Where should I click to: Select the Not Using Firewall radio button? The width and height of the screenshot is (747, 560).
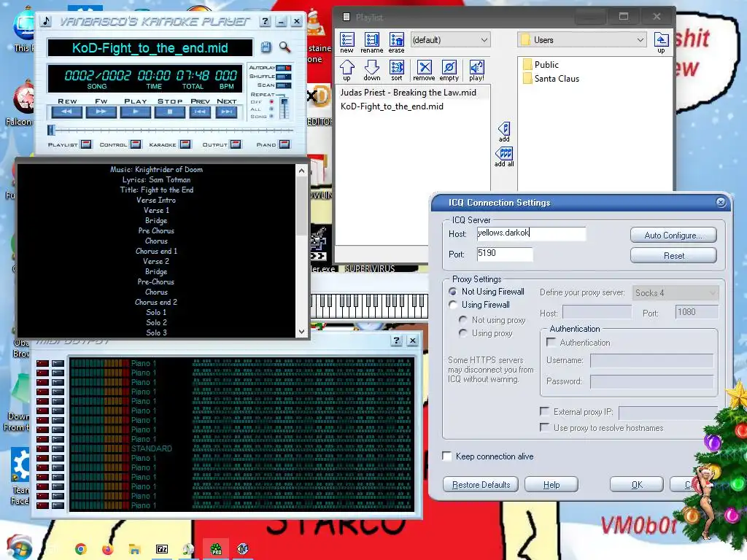coord(453,292)
